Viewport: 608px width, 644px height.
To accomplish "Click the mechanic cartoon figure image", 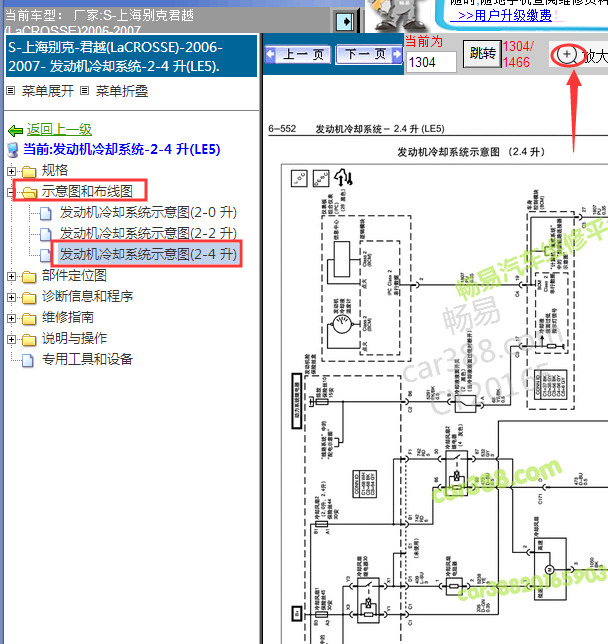I will pos(398,16).
